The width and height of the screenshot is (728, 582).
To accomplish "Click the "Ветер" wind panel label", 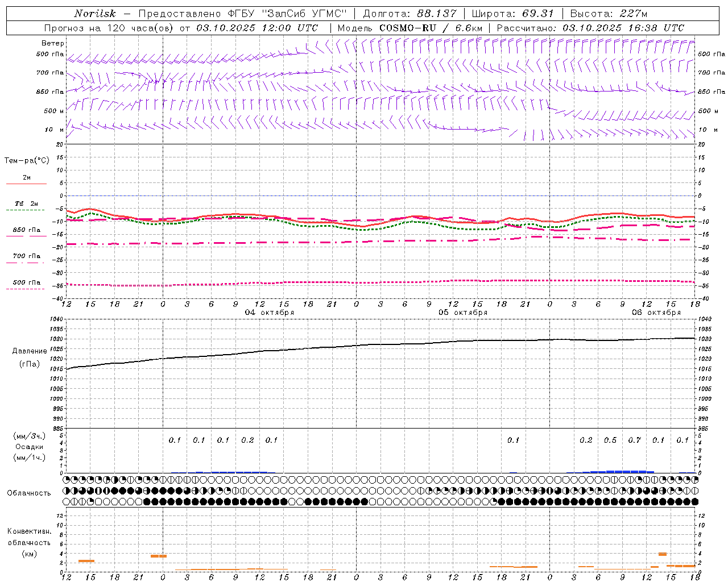I will click(53, 43).
